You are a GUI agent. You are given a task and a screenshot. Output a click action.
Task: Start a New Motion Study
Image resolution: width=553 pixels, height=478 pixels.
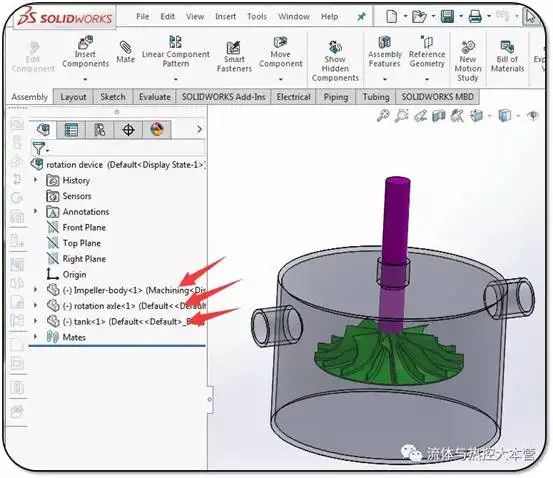[x=468, y=61]
